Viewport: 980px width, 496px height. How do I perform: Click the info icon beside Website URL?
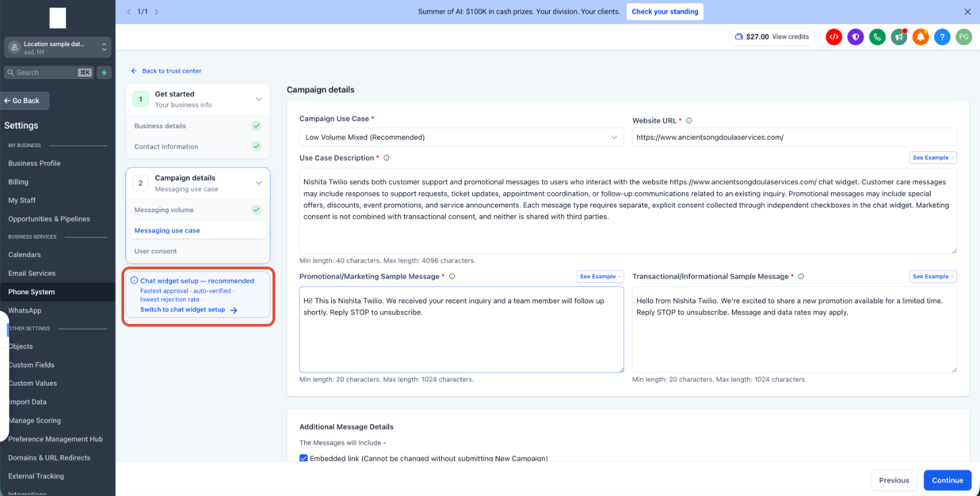689,121
